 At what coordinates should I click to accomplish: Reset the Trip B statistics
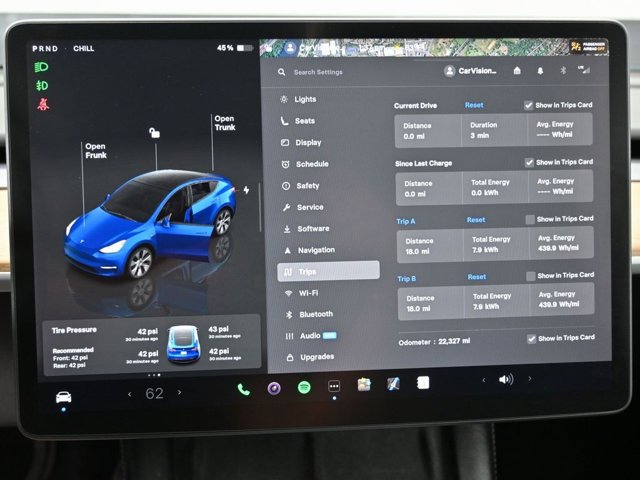[477, 277]
